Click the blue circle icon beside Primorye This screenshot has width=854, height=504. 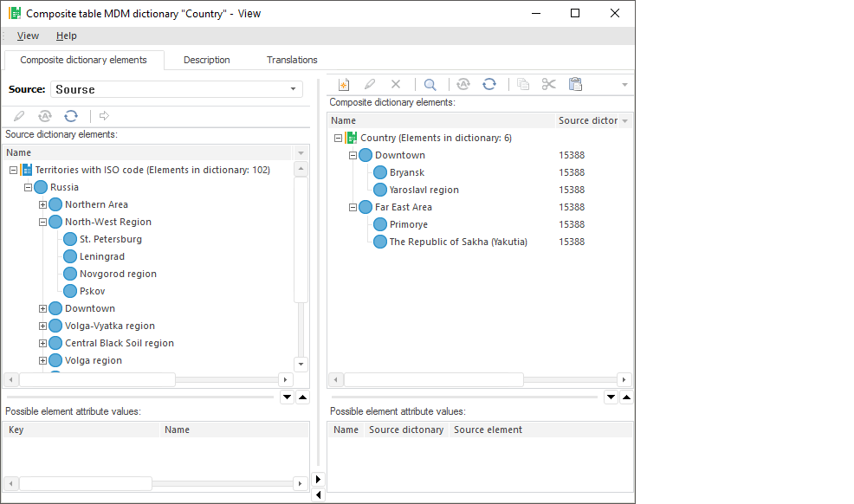click(380, 224)
